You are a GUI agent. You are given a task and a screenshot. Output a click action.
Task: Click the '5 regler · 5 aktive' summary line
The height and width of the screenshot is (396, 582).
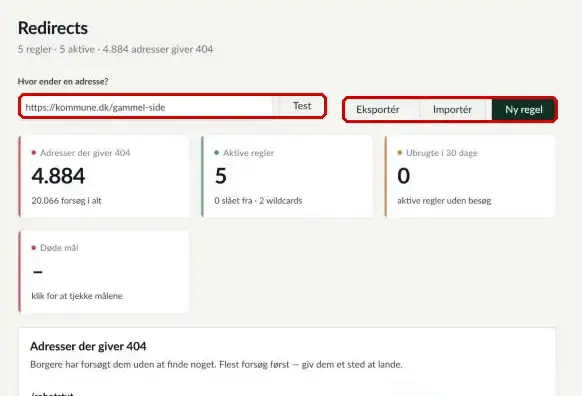click(x=115, y=49)
